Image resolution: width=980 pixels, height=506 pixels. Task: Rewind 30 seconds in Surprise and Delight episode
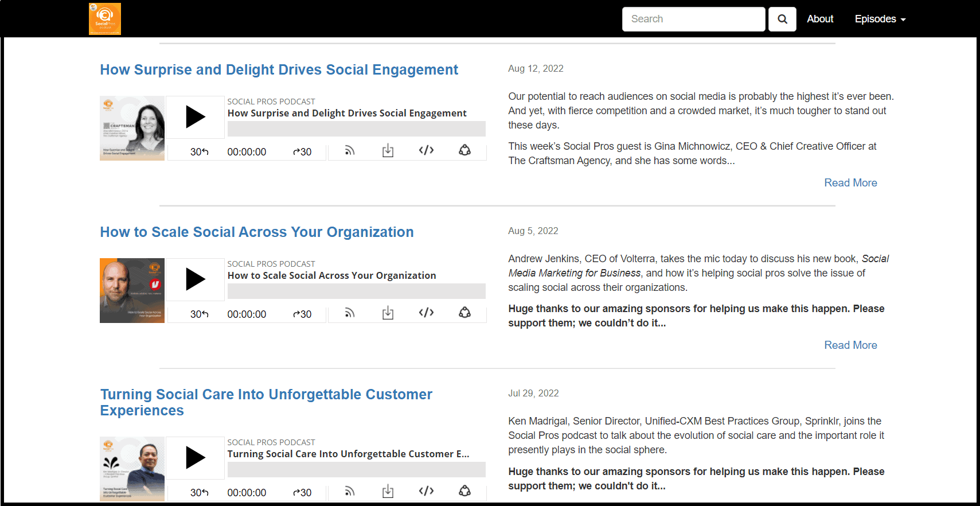(200, 152)
